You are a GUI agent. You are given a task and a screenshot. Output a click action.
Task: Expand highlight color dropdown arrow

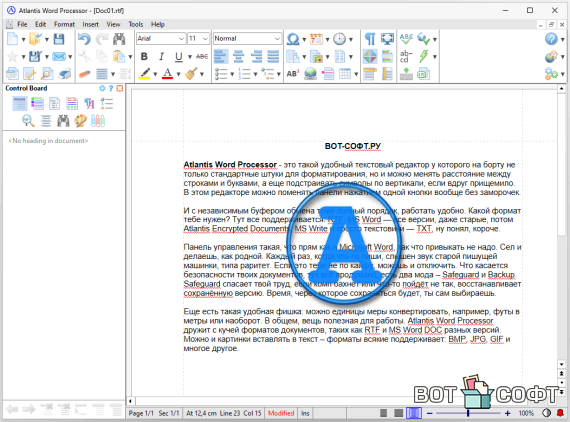pos(155,74)
